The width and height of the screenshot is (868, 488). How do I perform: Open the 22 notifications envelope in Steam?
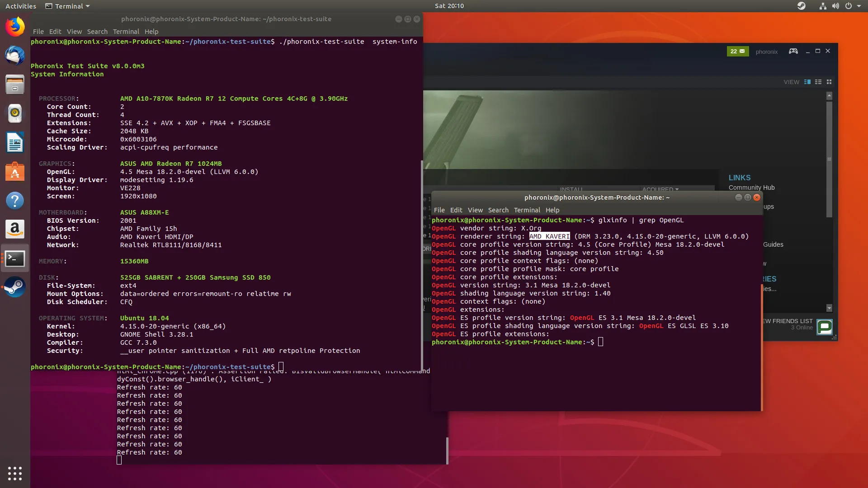(x=737, y=51)
